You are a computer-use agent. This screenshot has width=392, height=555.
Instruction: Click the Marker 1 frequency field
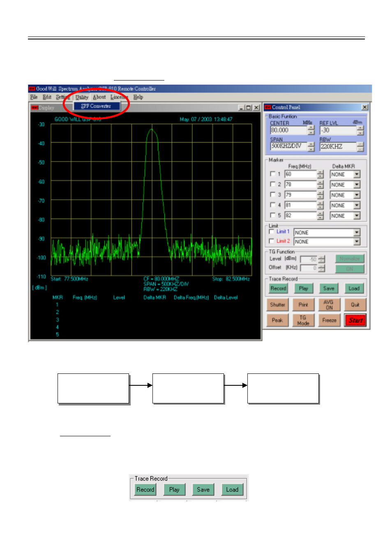301,174
